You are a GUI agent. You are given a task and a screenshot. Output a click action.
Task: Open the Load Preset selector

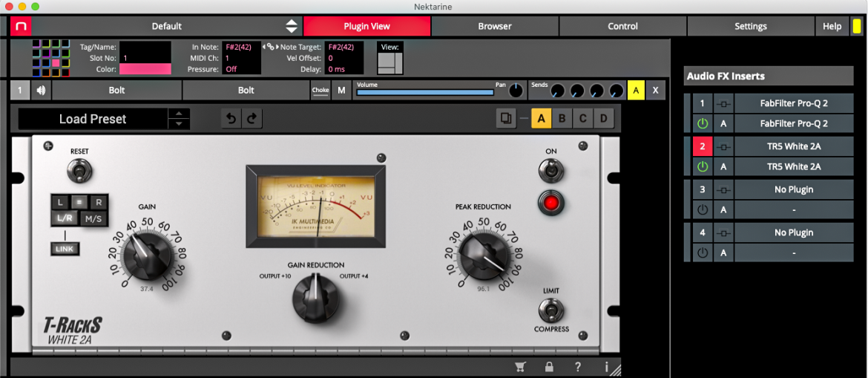(x=93, y=119)
